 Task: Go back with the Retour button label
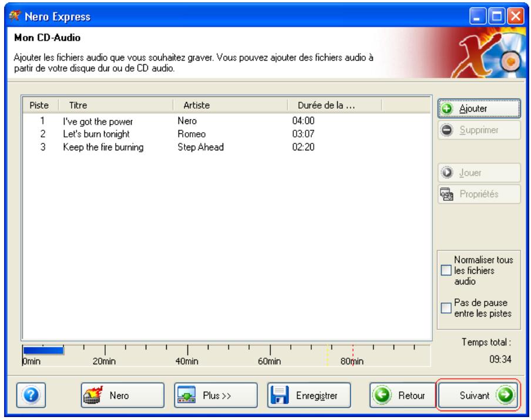[x=411, y=395]
